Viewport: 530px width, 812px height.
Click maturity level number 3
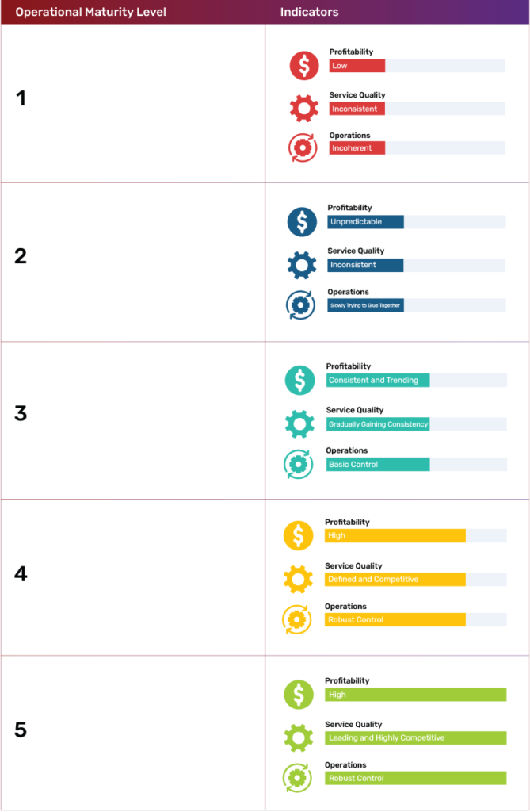click(x=21, y=413)
